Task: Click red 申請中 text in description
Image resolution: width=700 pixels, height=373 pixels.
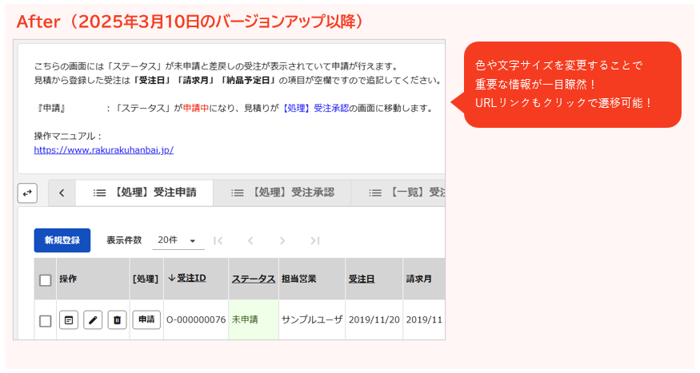Action: tap(196, 108)
